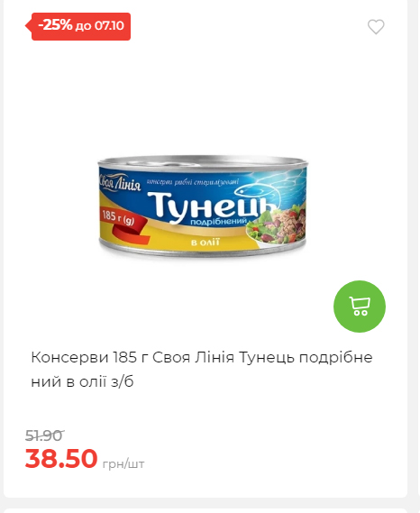Screen dimensions: 420x513
Task: Click the red sale price 38.50
Action: 61,458
